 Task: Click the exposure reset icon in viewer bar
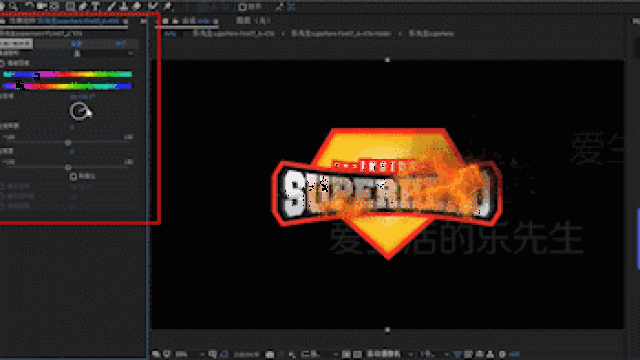[502, 354]
